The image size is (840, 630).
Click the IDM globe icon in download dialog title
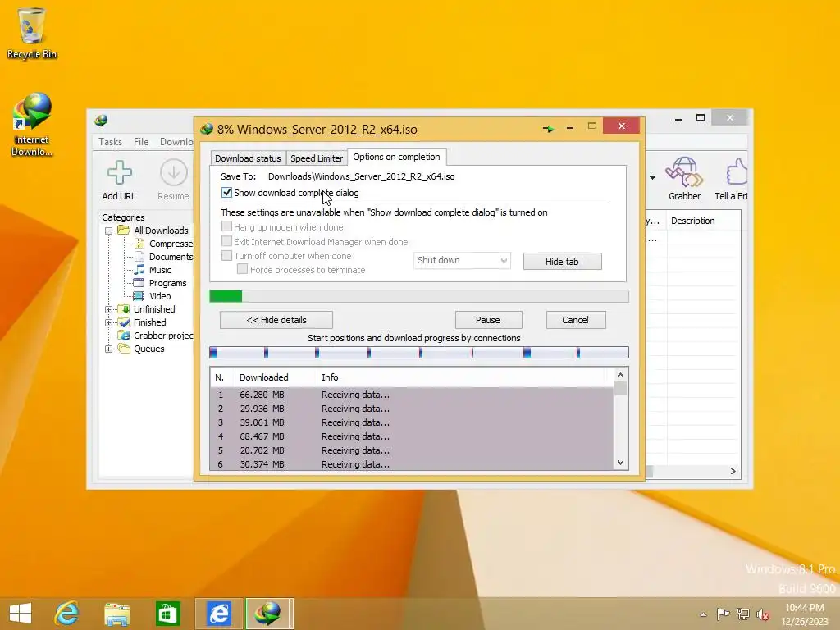coord(206,129)
